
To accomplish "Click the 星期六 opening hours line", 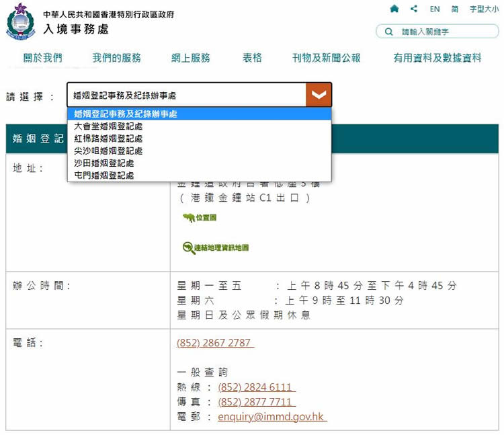I will coord(290,301).
